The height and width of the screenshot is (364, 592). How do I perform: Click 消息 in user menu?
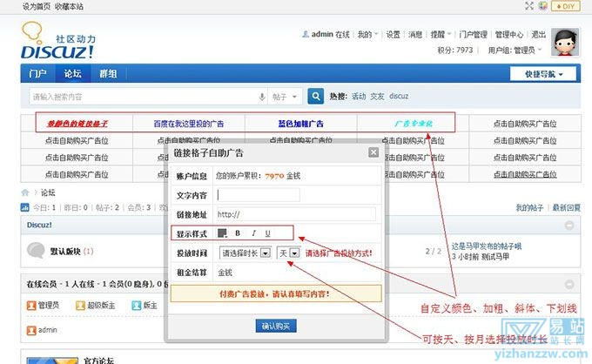coord(415,34)
